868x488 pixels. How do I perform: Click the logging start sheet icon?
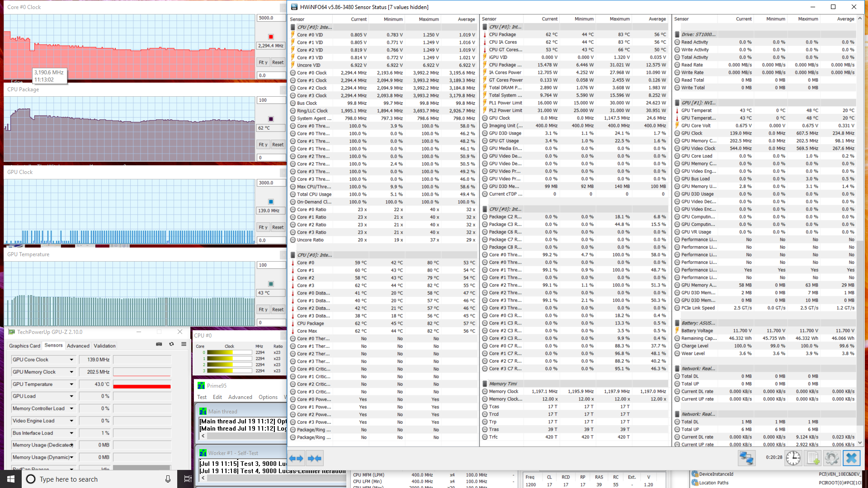(x=813, y=458)
